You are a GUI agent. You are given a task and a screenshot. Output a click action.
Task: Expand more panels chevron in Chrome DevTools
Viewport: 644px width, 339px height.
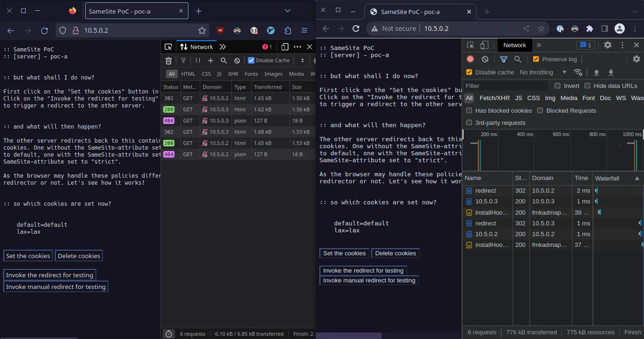539,45
